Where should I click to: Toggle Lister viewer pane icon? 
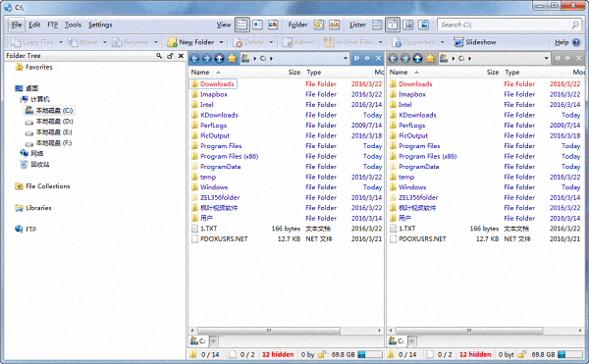424,25
